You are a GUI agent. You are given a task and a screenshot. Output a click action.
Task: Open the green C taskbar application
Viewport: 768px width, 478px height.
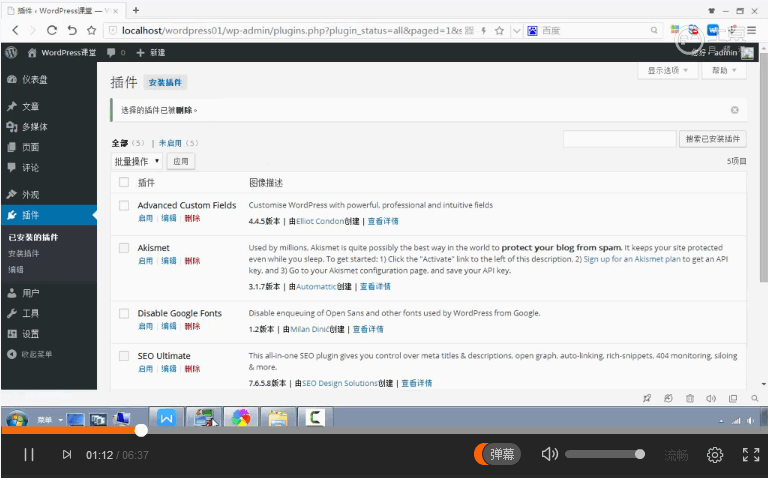click(315, 418)
